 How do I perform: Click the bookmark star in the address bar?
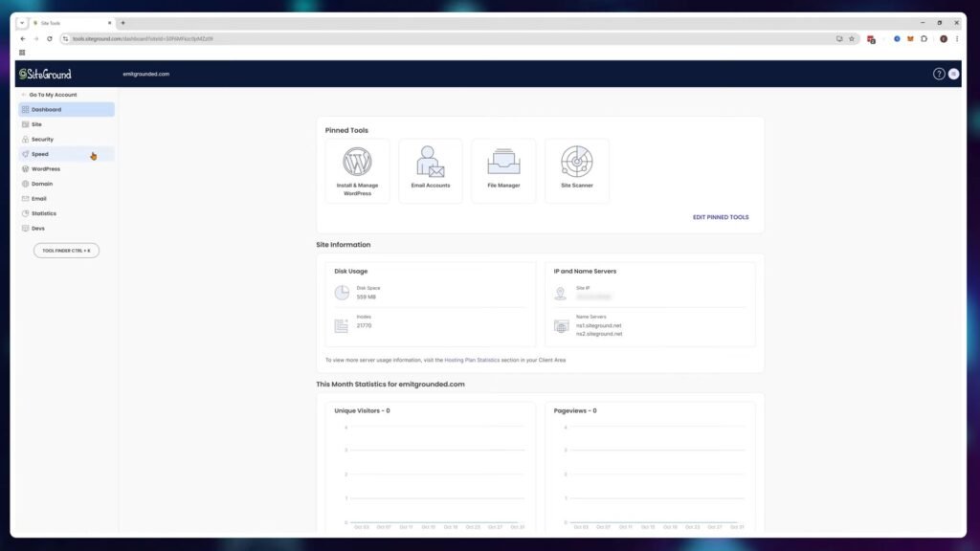851,38
